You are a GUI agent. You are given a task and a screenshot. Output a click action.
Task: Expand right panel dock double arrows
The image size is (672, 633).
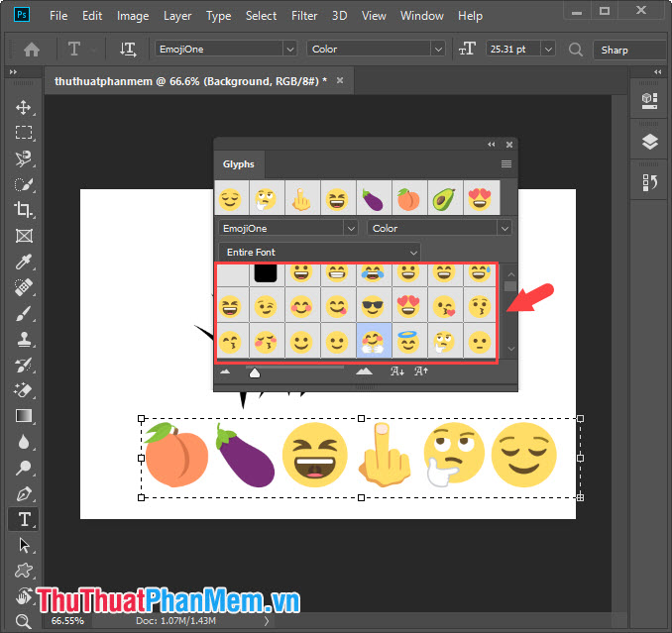click(658, 72)
